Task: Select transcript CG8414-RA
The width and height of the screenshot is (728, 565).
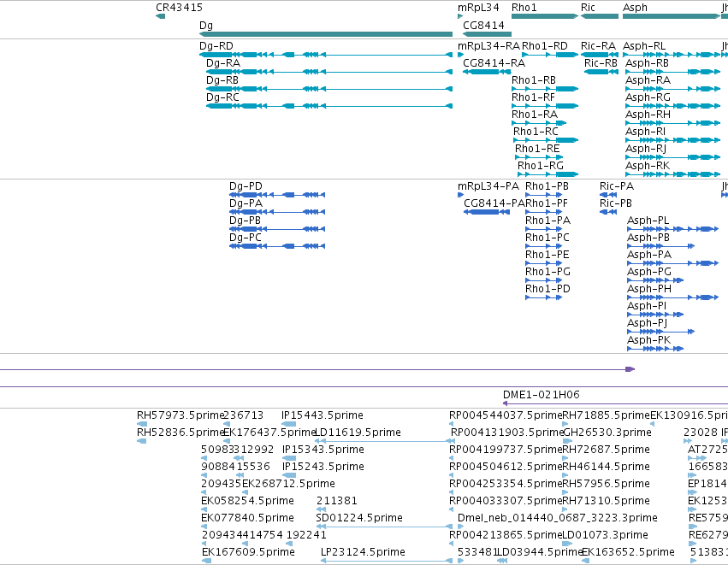Action: 487,72
